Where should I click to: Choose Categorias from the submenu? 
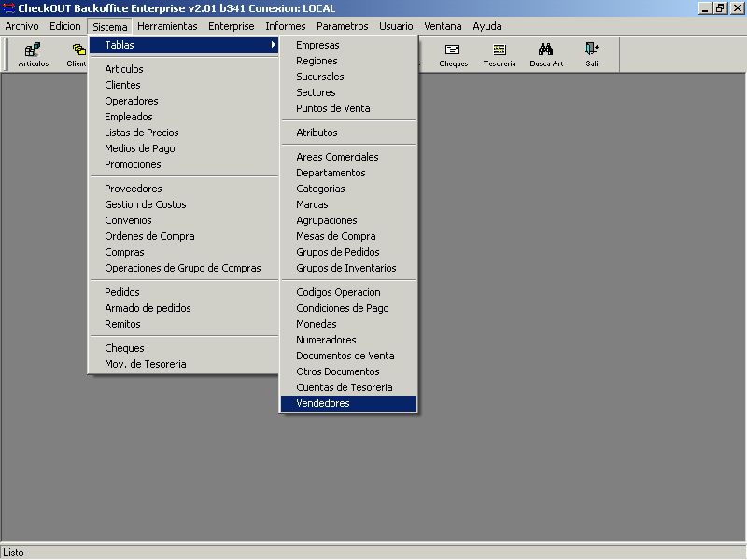click(348, 189)
